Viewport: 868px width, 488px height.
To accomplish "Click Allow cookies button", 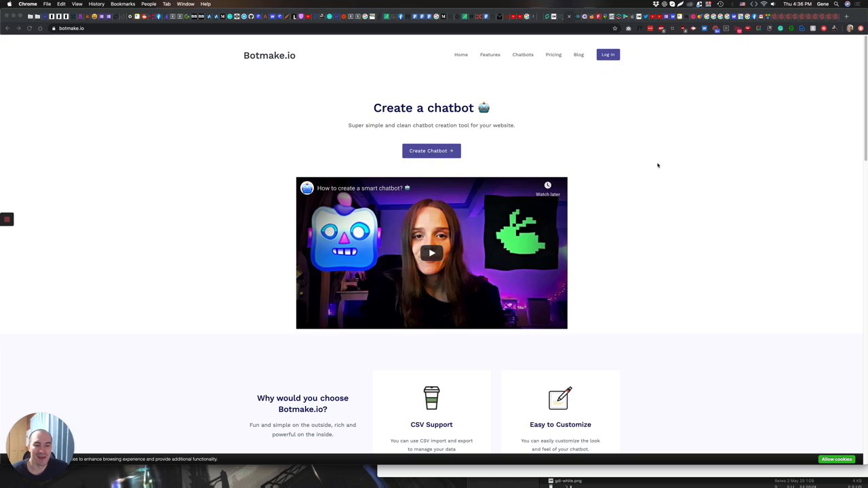I will (837, 460).
